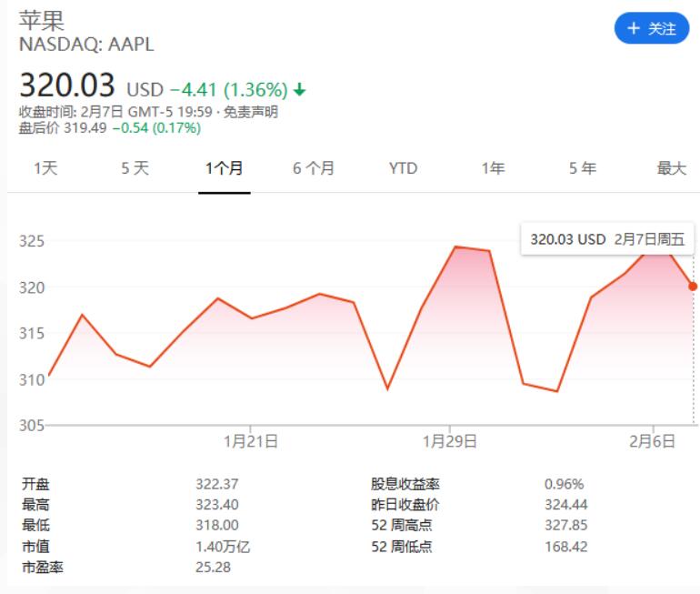Click the 昨日收盘价 value 324.44
700x594 pixels.
click(566, 505)
